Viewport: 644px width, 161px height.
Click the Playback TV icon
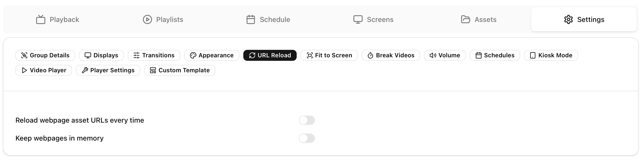(x=40, y=19)
